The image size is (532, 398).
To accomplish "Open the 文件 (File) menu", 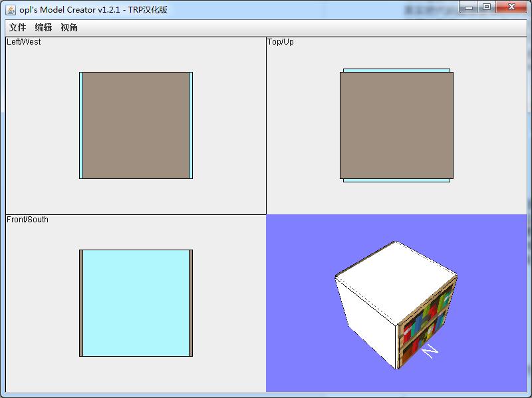I will click(17, 27).
